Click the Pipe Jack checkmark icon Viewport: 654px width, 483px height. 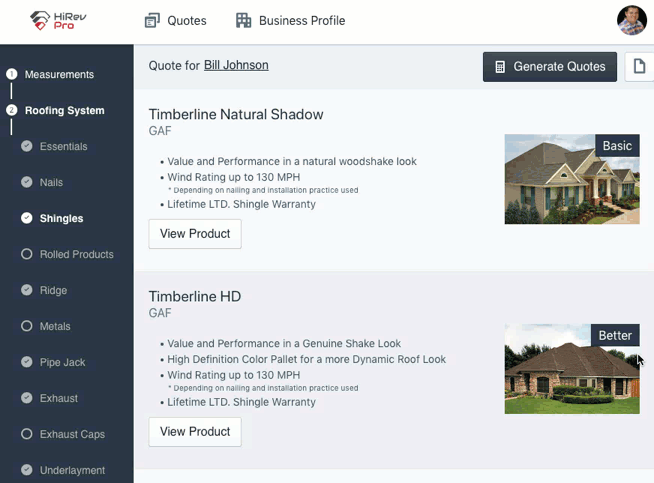click(x=27, y=362)
